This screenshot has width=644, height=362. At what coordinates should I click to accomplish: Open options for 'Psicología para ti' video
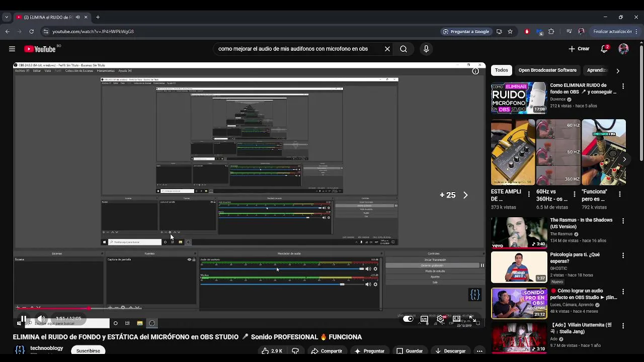(x=623, y=255)
